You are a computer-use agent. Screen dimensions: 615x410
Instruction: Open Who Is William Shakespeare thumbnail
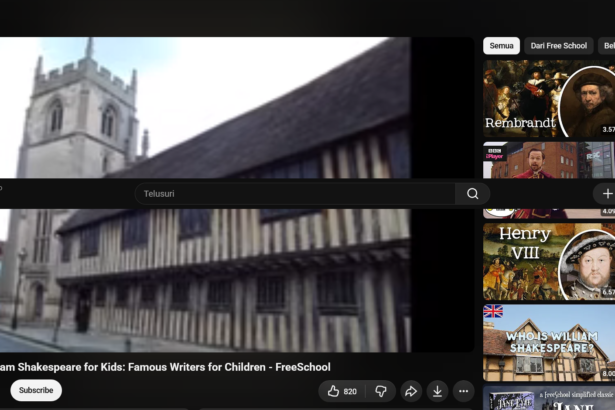pyautogui.click(x=549, y=343)
